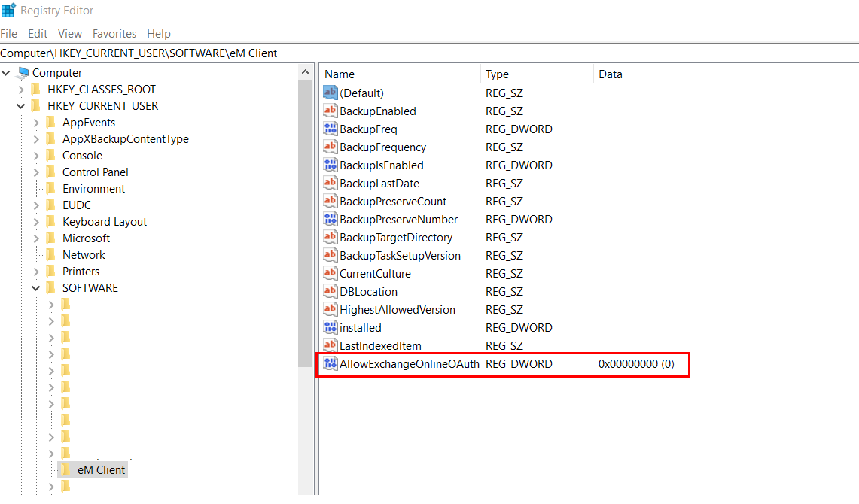Click the 0x00000000 (0) data cell

[636, 363]
